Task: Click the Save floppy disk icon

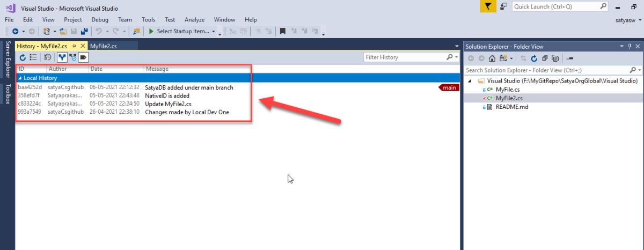Action: point(74,32)
